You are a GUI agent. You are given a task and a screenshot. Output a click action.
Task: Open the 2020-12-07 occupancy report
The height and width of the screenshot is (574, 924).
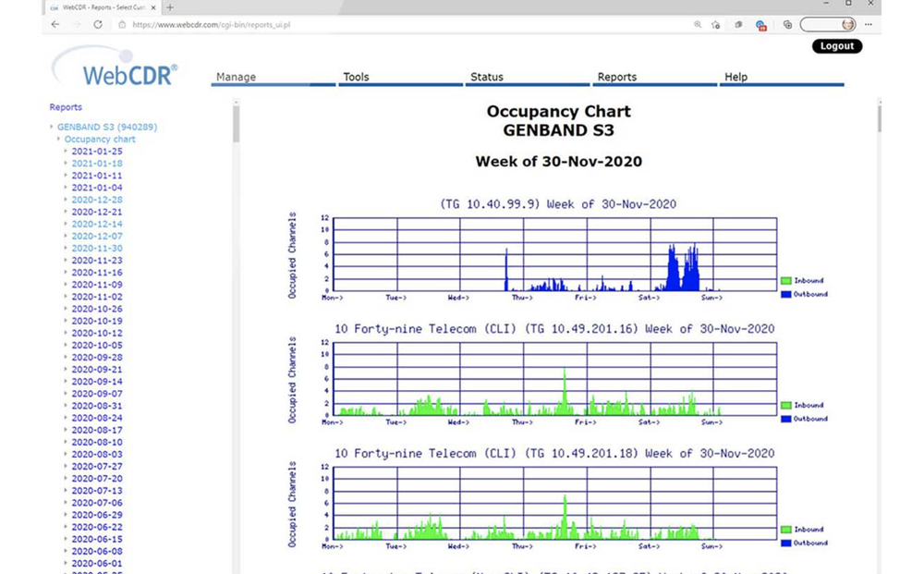tap(97, 237)
